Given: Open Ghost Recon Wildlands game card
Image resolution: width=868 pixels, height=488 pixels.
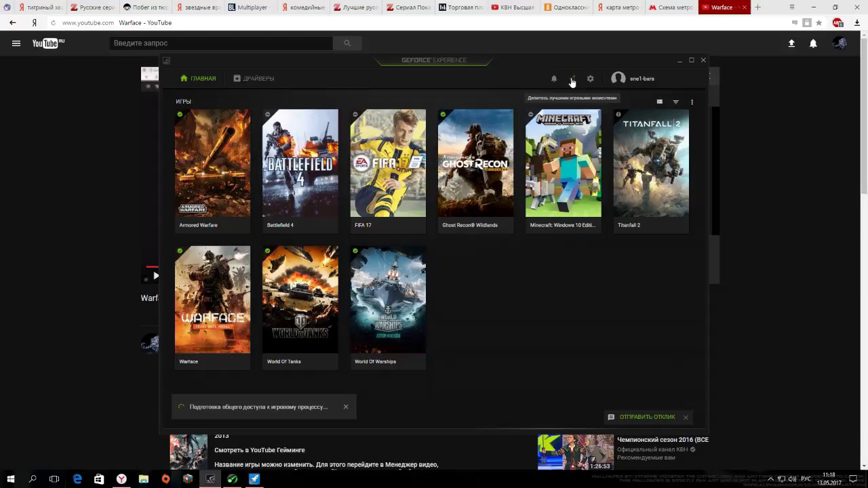Looking at the screenshot, I should [475, 171].
